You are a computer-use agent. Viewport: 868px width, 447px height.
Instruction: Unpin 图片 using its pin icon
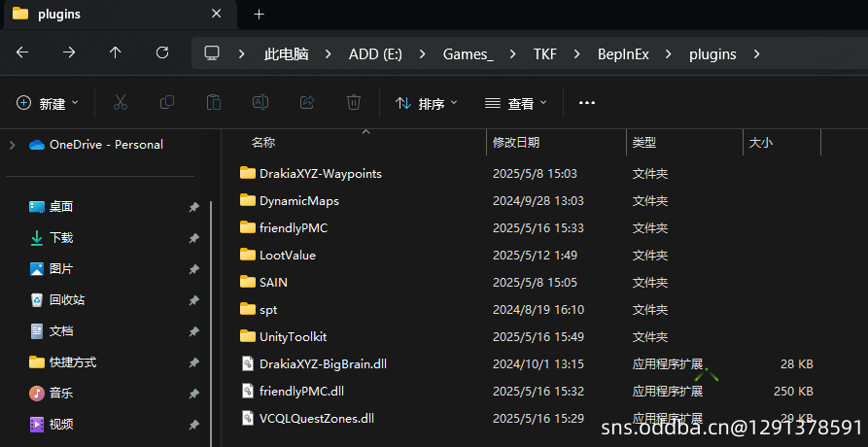[x=193, y=269]
